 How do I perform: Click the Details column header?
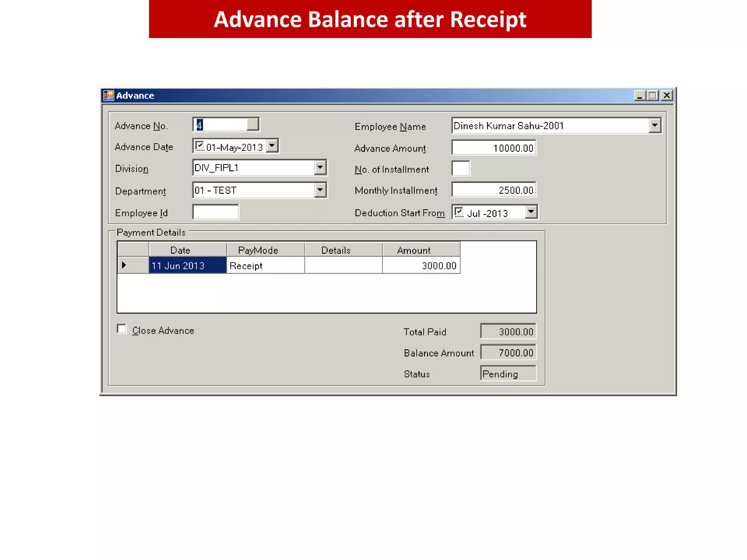pyautogui.click(x=344, y=250)
